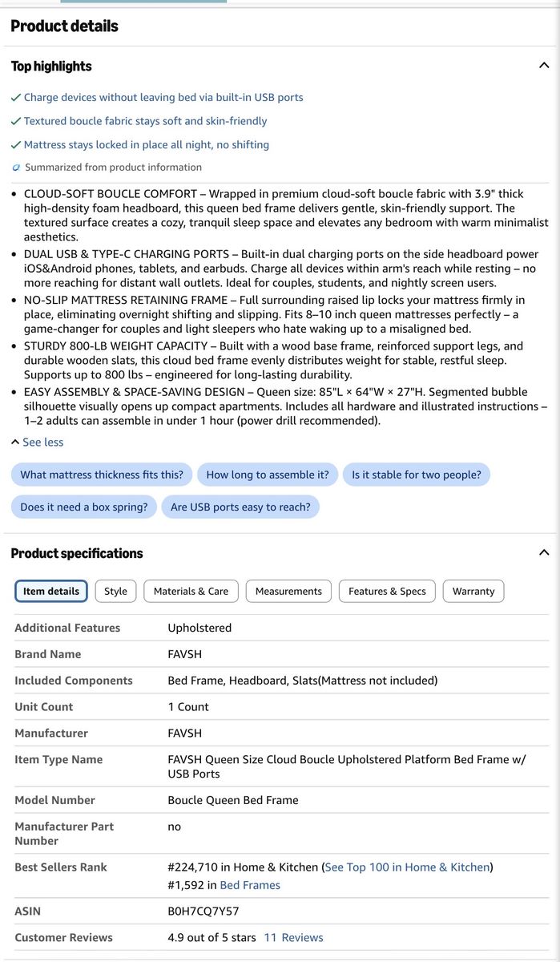Select the Item details tab

point(51,591)
